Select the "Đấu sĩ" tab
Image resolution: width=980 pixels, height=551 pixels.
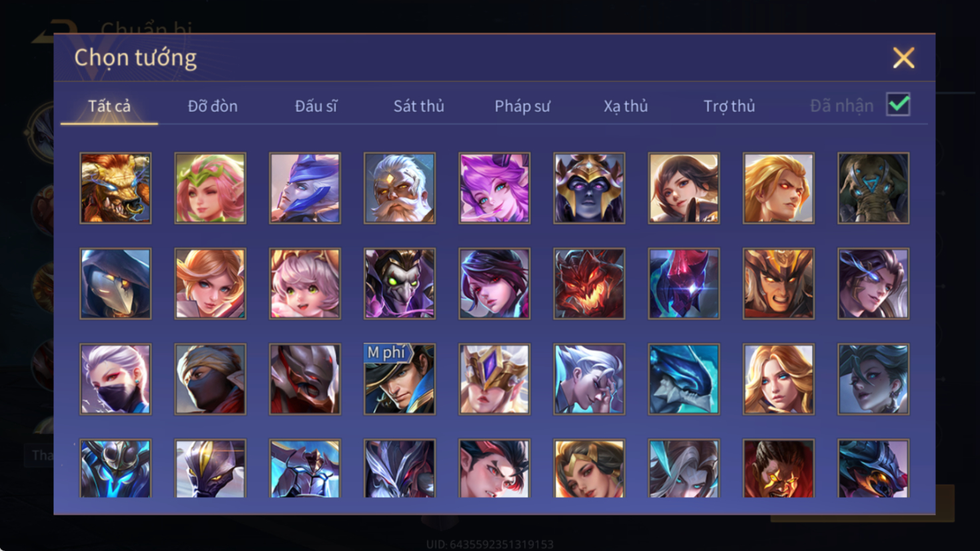click(316, 106)
